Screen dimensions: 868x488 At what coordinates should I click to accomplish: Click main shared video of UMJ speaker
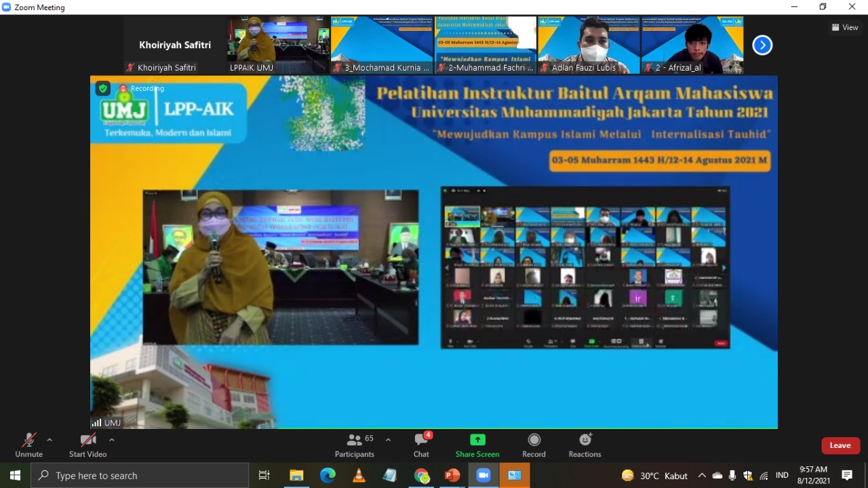pyautogui.click(x=434, y=252)
